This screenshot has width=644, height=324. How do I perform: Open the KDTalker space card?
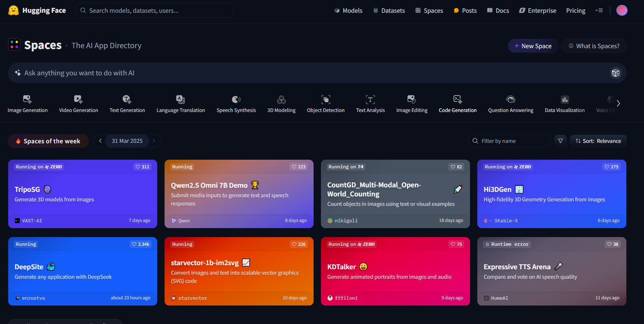(395, 271)
